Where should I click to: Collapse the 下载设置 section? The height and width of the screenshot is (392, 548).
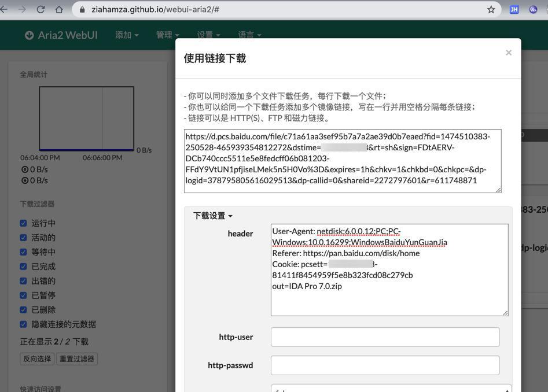213,216
